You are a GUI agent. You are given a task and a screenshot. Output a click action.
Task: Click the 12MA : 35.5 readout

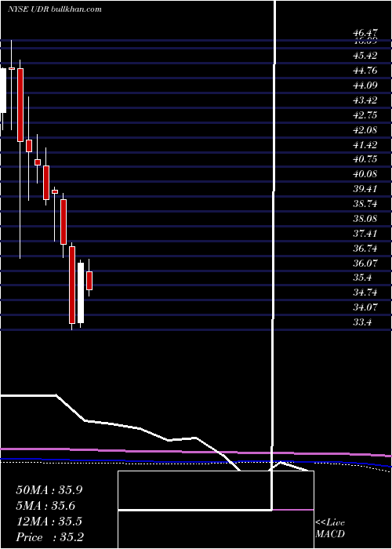pyautogui.click(x=49, y=522)
